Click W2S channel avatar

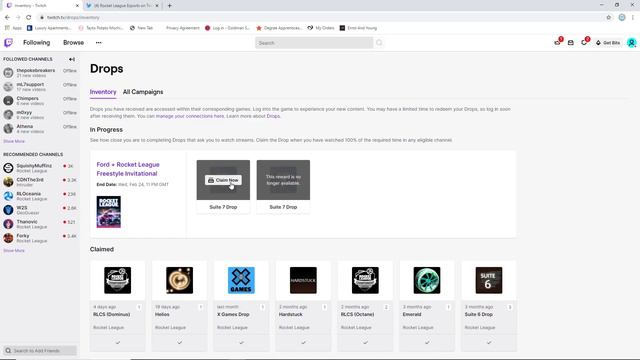tap(8, 210)
